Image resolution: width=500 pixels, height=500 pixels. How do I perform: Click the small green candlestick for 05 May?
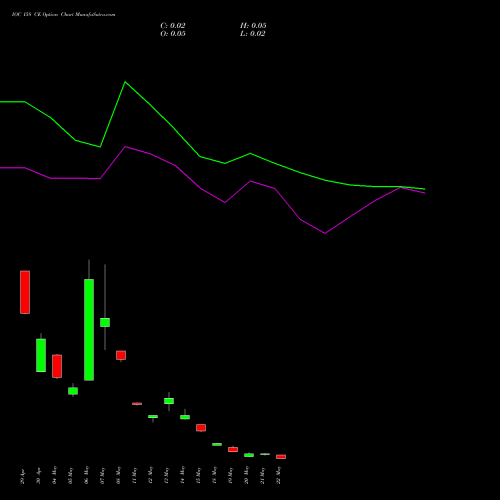point(73,391)
